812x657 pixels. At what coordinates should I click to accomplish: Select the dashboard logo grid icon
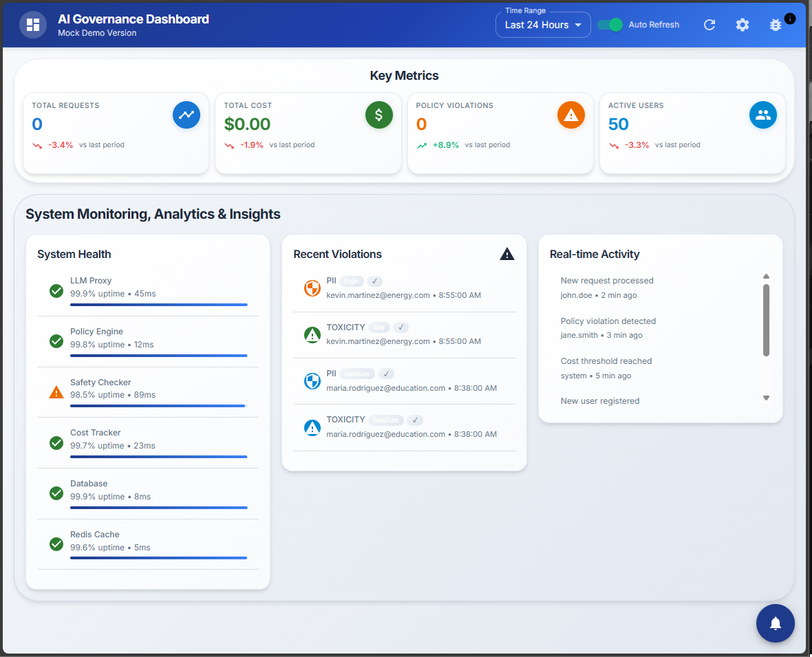[x=32, y=25]
